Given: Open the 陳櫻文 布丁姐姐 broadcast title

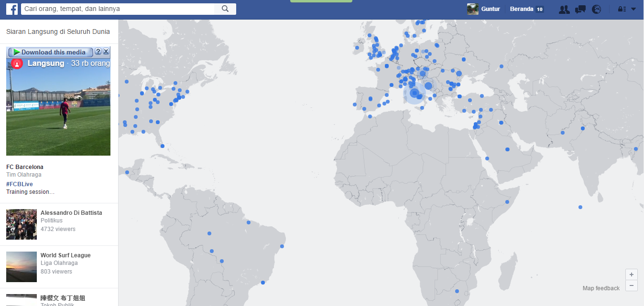Looking at the screenshot, I should point(63,298).
